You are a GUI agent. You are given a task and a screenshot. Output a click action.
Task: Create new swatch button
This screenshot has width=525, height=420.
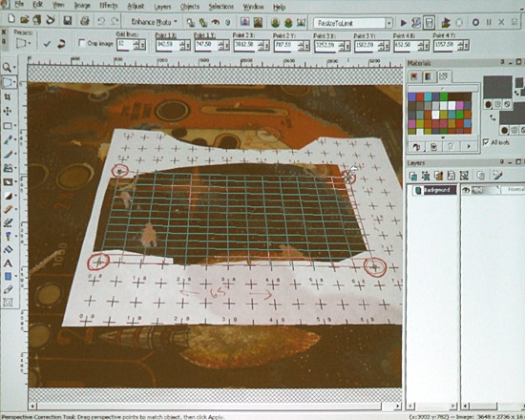433,146
